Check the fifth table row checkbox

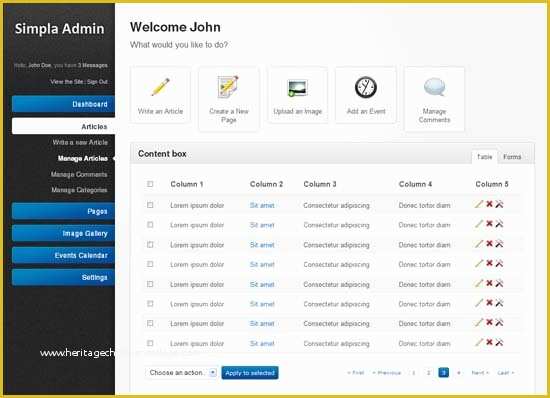click(150, 284)
